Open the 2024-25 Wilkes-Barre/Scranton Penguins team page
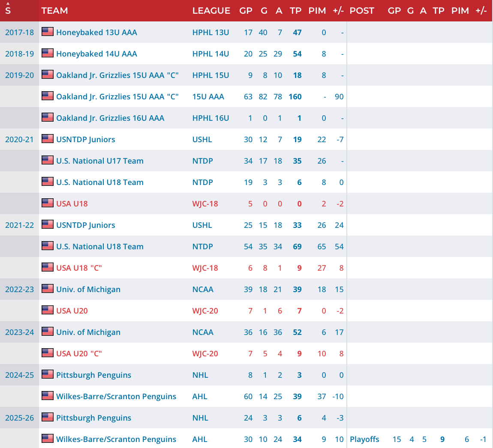Viewport: 493px width, 448px height. (116, 397)
